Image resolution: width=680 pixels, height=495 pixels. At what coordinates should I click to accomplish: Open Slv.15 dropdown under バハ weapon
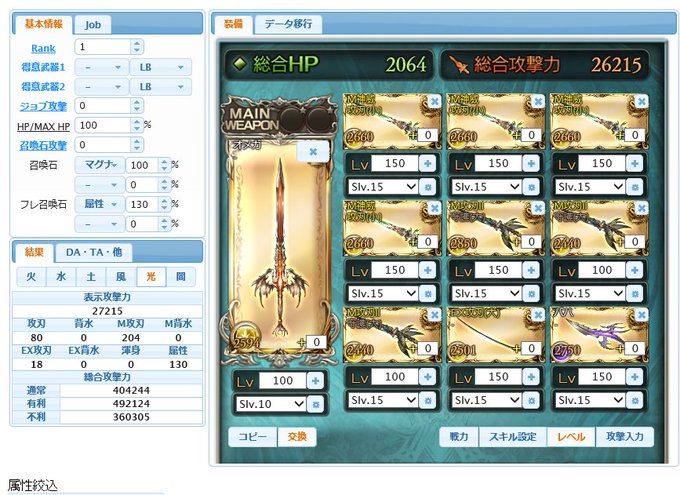590,400
